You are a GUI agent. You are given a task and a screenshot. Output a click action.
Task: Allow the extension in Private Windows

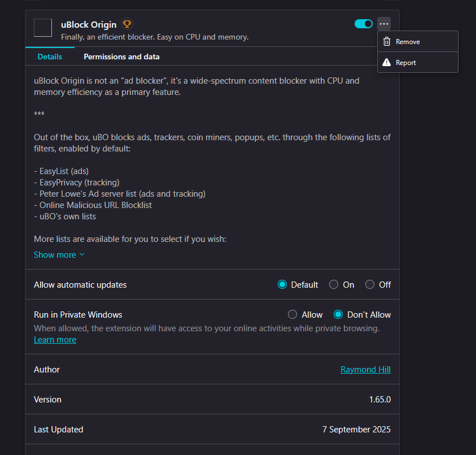coord(292,315)
